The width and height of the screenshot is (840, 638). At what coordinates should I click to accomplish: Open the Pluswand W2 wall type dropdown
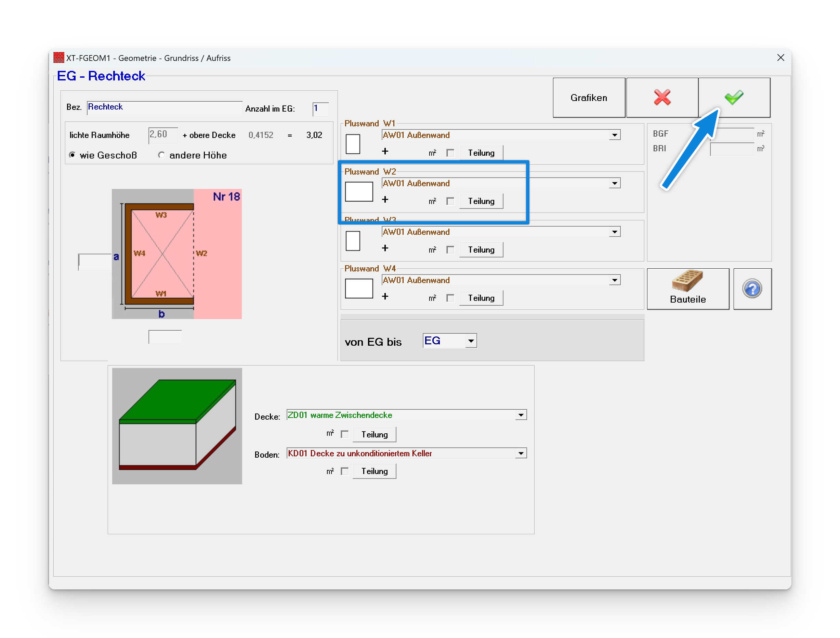click(x=614, y=183)
